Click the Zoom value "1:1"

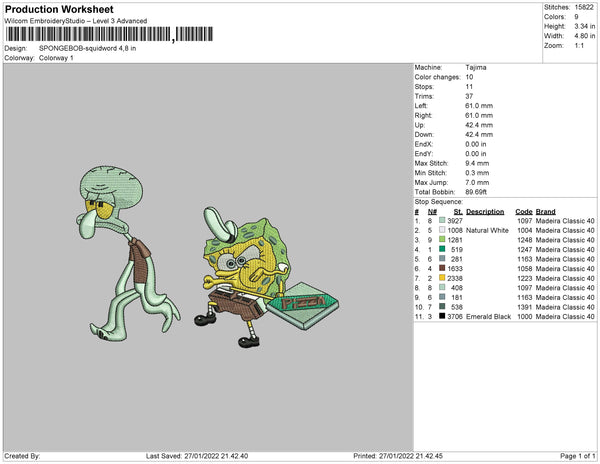(579, 46)
